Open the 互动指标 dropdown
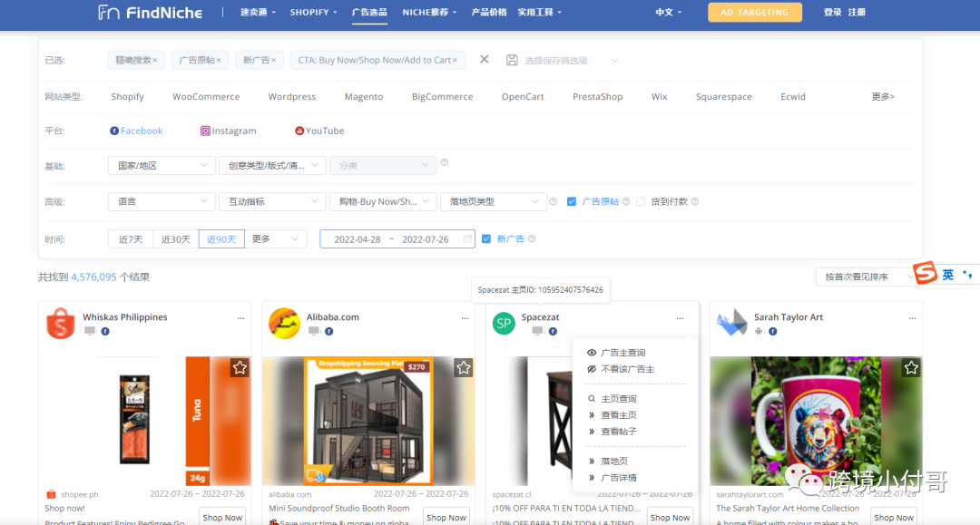Viewport: 980px width, 525px height. 272,201
